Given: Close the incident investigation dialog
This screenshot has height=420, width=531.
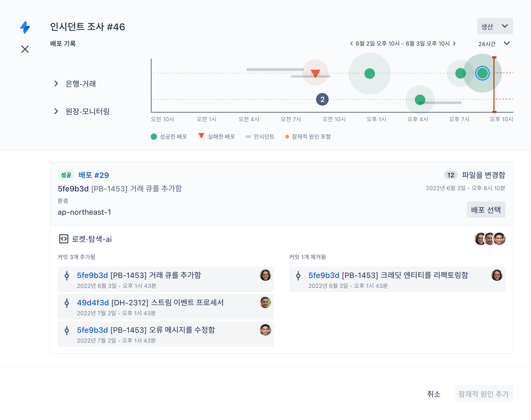Looking at the screenshot, I should 25,49.
